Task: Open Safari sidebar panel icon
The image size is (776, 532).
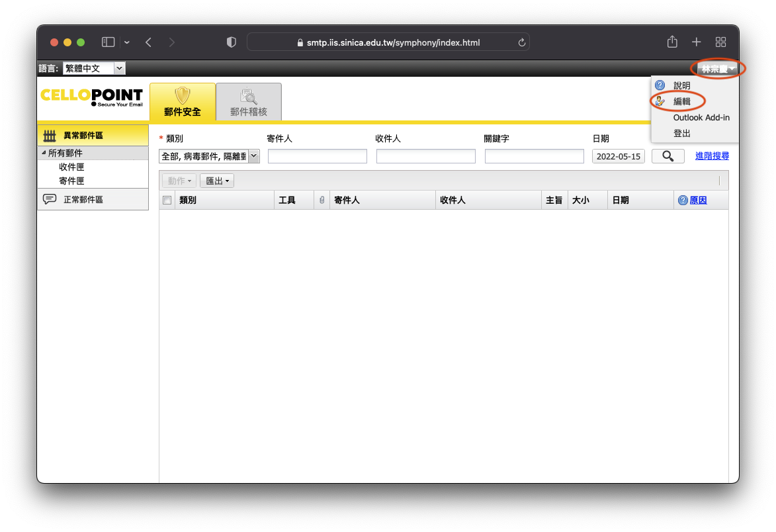Action: (108, 42)
